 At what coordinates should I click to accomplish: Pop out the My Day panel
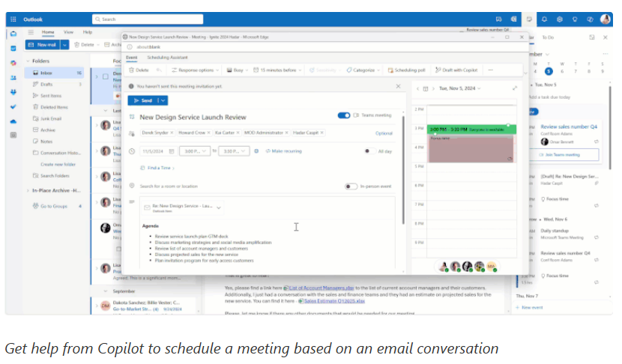[591, 37]
